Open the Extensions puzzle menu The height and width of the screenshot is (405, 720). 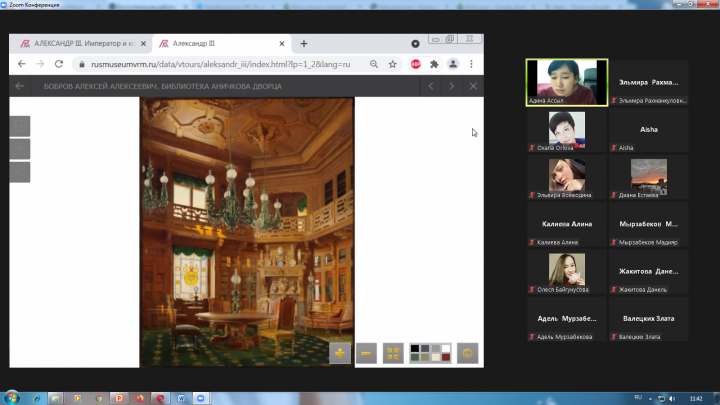(x=434, y=64)
